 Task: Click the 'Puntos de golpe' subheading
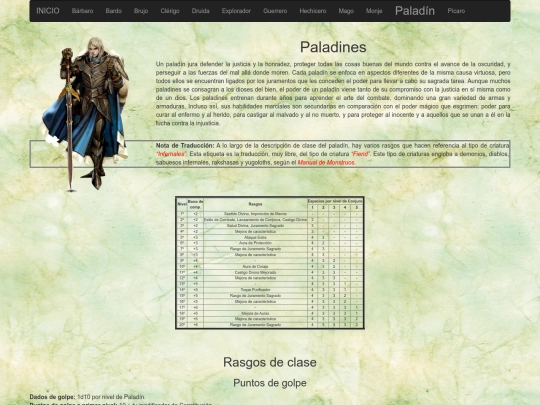click(270, 383)
